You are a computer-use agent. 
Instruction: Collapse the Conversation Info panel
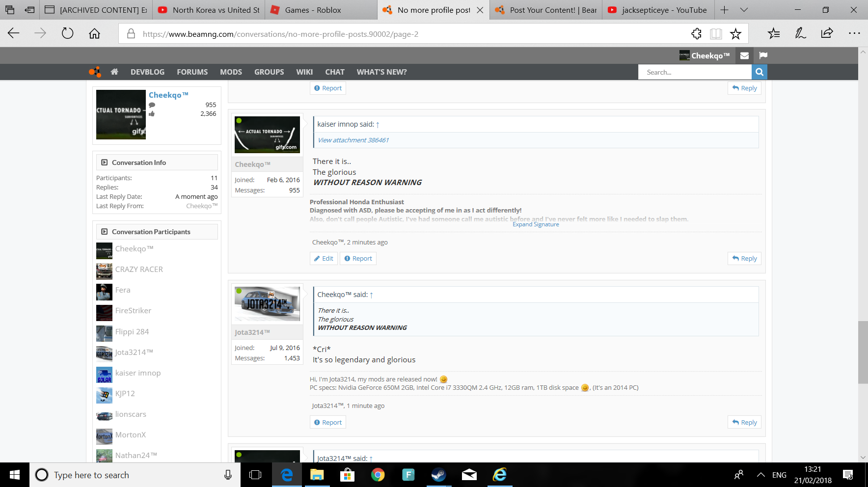pos(105,162)
